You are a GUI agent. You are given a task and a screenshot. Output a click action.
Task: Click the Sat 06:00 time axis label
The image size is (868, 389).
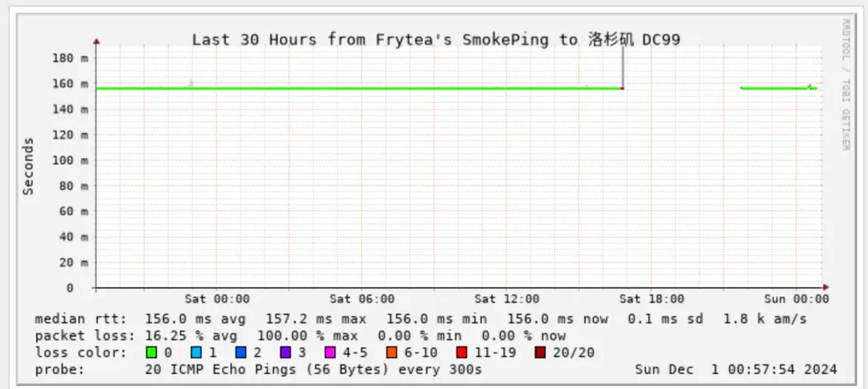click(362, 299)
